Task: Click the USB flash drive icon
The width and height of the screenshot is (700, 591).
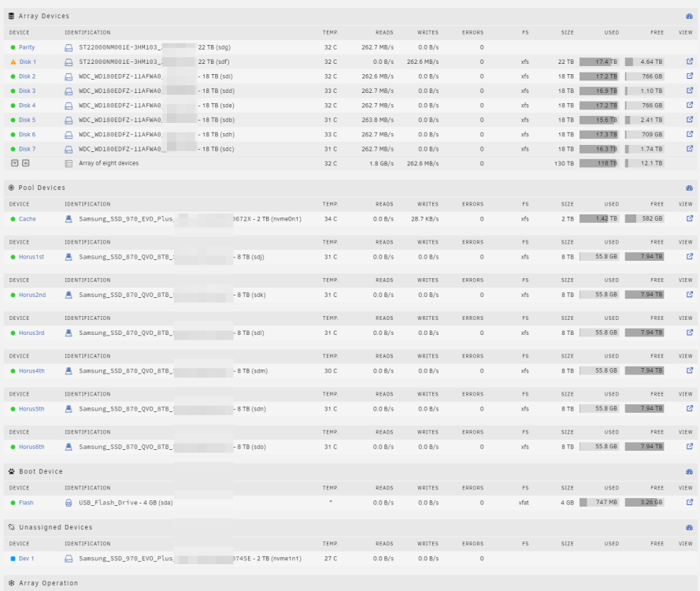Action: [69, 503]
